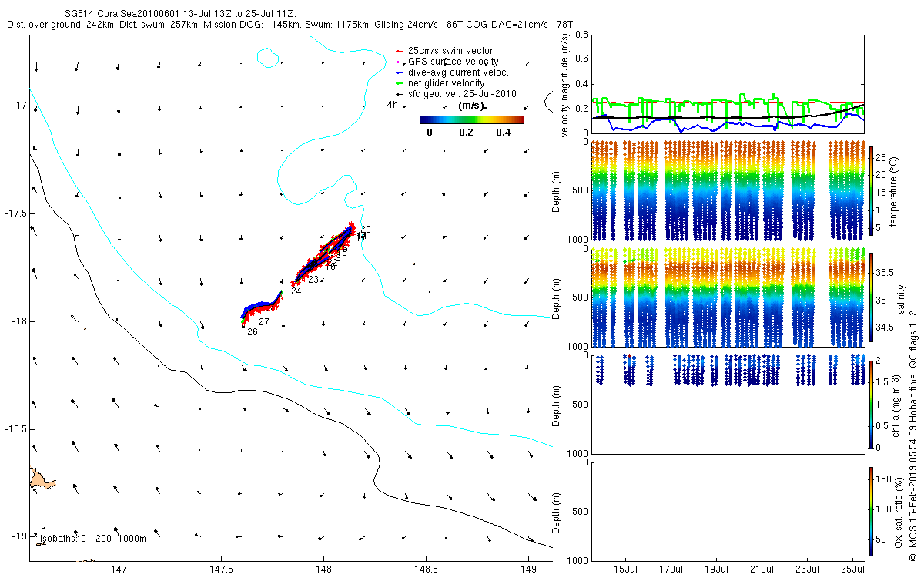Click the "chl-a (mg m-3)" colorbar label
Screen dimensions: 924x578
896,405
